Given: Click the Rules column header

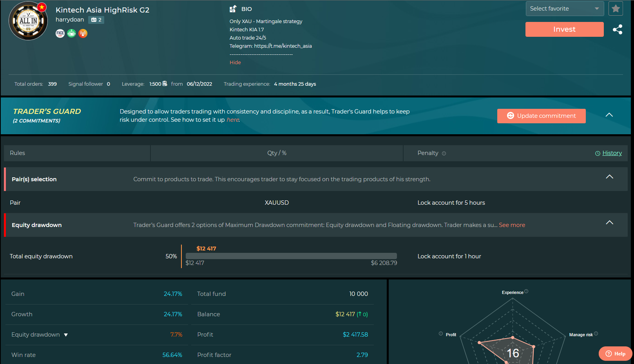Looking at the screenshot, I should 17,153.
